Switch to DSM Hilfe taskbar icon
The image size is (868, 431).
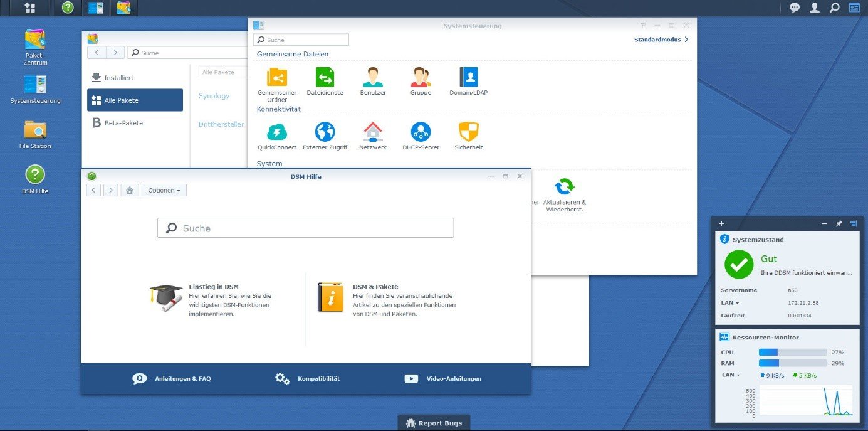coord(68,8)
